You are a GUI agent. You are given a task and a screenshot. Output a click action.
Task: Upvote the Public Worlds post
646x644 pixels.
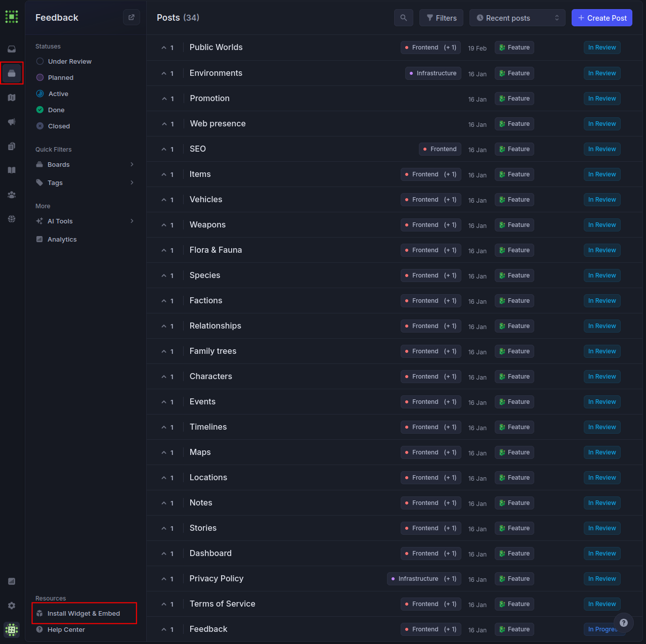point(167,48)
